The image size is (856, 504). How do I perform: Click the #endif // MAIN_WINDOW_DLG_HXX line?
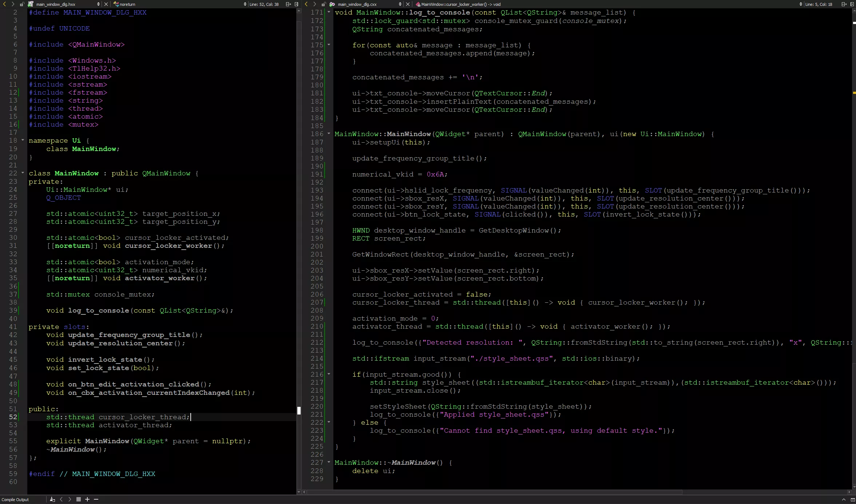pos(92,474)
